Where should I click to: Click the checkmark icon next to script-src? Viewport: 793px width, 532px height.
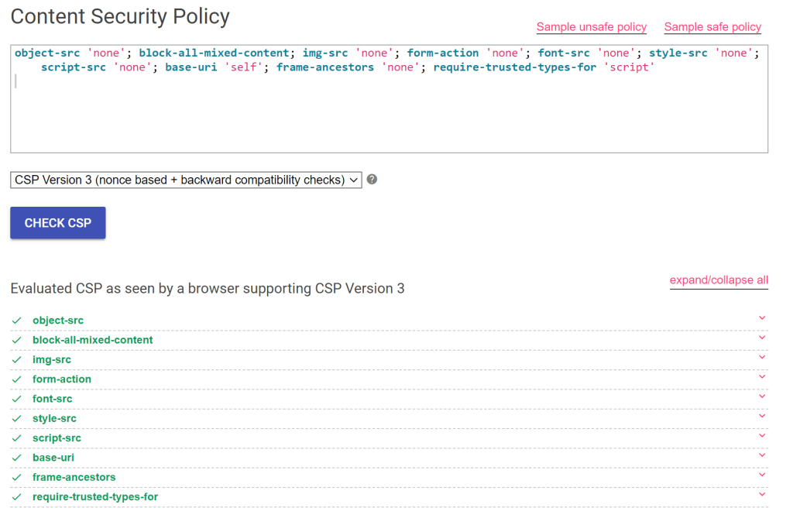point(16,438)
